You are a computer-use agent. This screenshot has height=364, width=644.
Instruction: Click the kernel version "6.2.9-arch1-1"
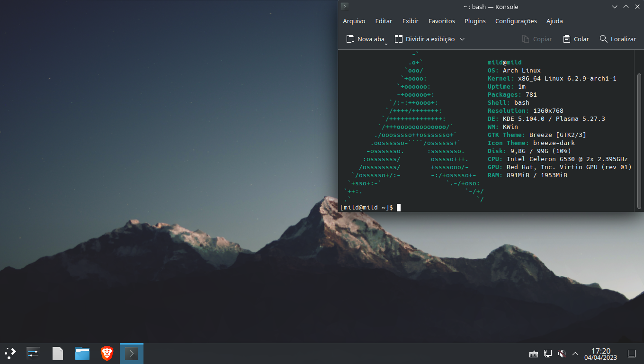pos(592,78)
